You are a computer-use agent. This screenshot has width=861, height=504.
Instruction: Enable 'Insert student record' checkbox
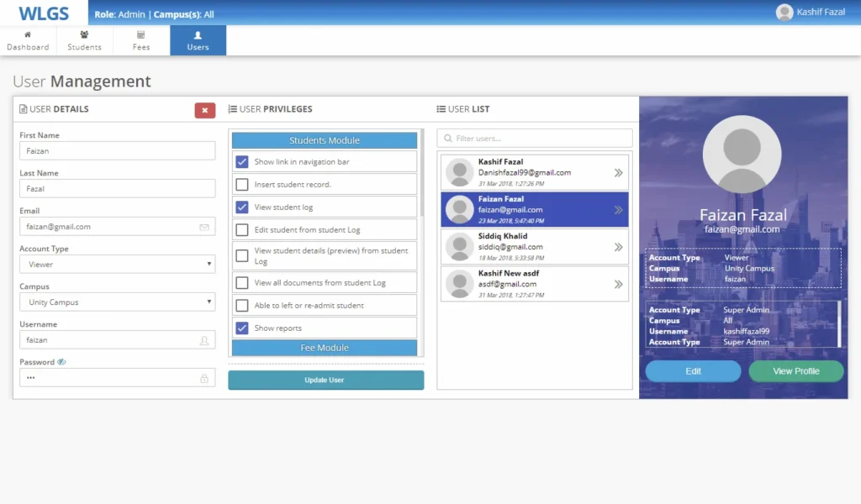[x=242, y=185]
